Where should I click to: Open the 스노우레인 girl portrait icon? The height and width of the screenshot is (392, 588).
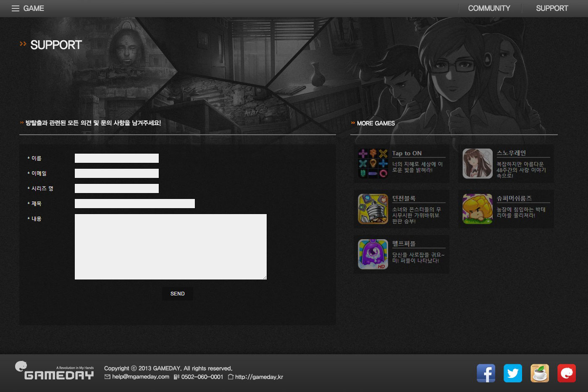pyautogui.click(x=478, y=164)
